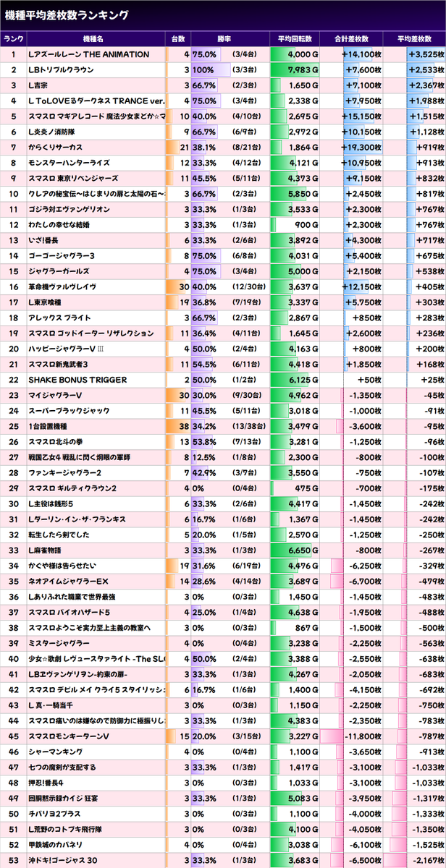Click the ジャグラーガールズ machine name
The width and height of the screenshot is (446, 868).
coord(59,271)
